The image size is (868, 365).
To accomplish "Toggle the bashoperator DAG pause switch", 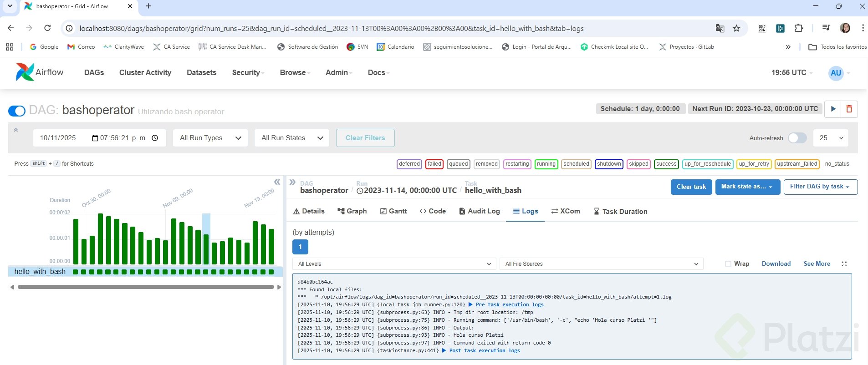I will [x=17, y=111].
